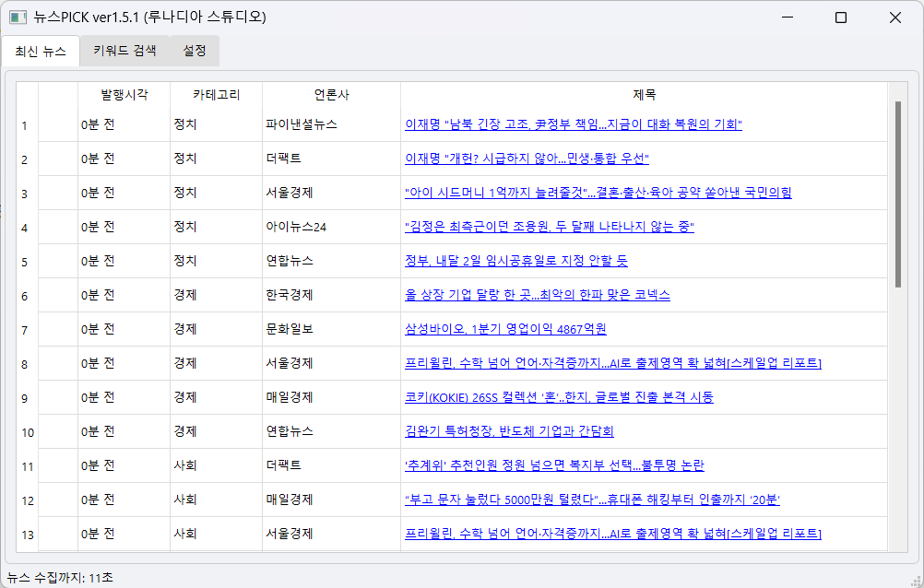
Task: Open the 이재명 남북 긴장 고조 headline
Action: [573, 124]
